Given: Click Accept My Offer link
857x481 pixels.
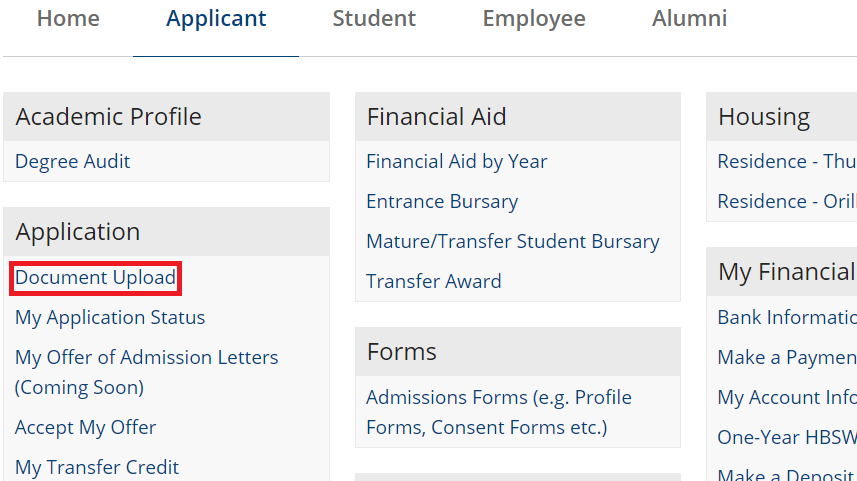Looking at the screenshot, I should pyautogui.click(x=86, y=428).
